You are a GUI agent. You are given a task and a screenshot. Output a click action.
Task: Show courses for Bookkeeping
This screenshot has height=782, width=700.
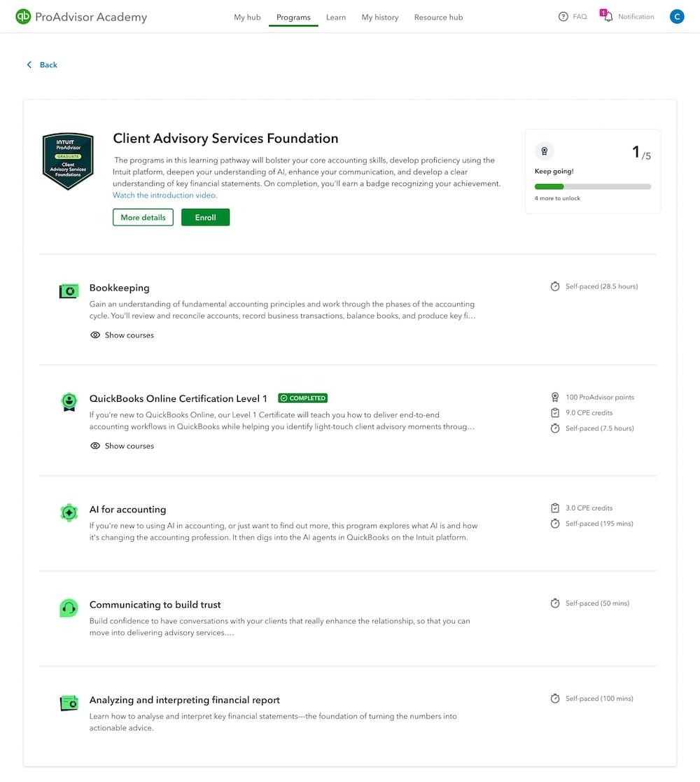pyautogui.click(x=122, y=335)
